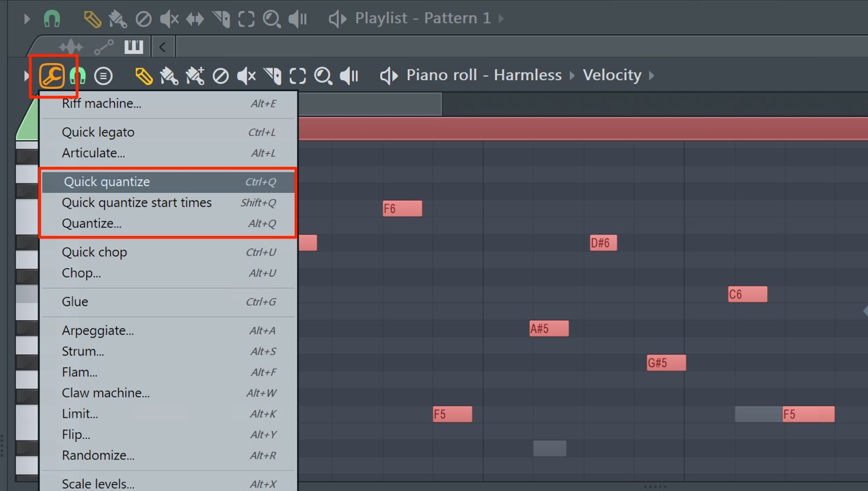
Task: Show audio clips in Playlist picker
Action: (x=71, y=47)
